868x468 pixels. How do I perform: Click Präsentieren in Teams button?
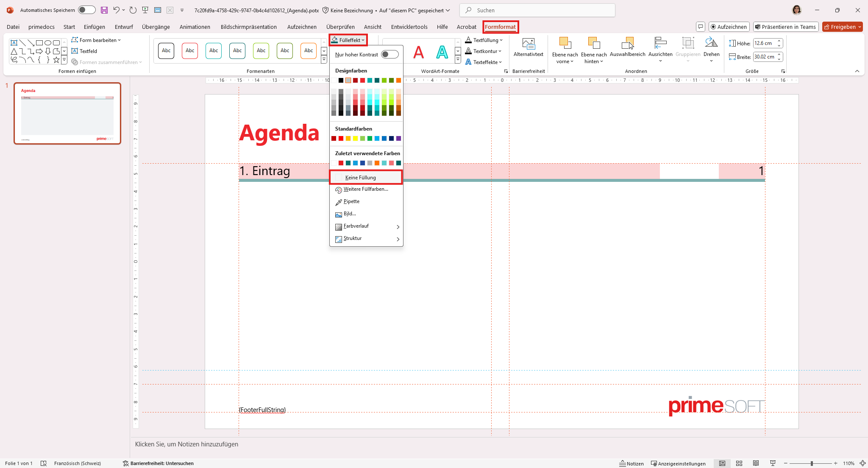pyautogui.click(x=786, y=27)
